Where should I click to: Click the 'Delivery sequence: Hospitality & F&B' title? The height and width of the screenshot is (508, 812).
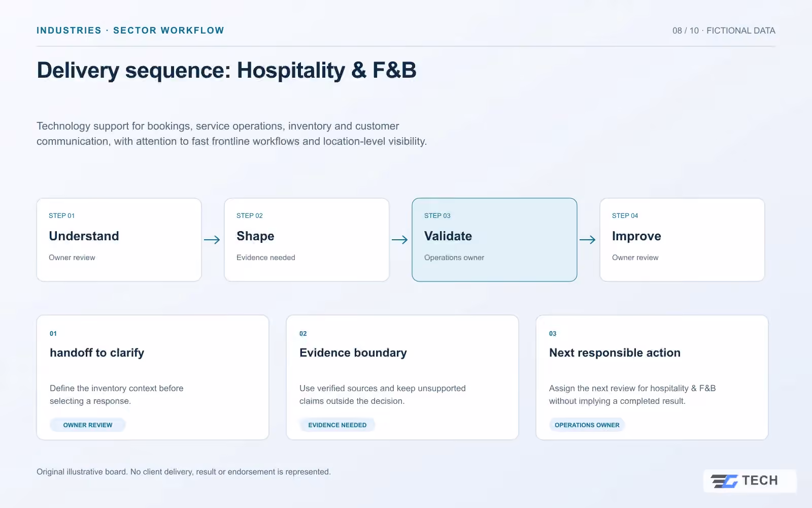pos(226,70)
